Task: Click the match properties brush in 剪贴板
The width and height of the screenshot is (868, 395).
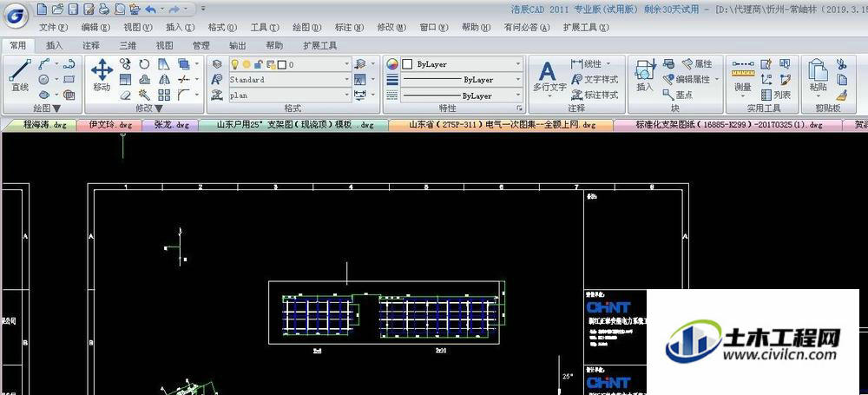Action: point(841,95)
